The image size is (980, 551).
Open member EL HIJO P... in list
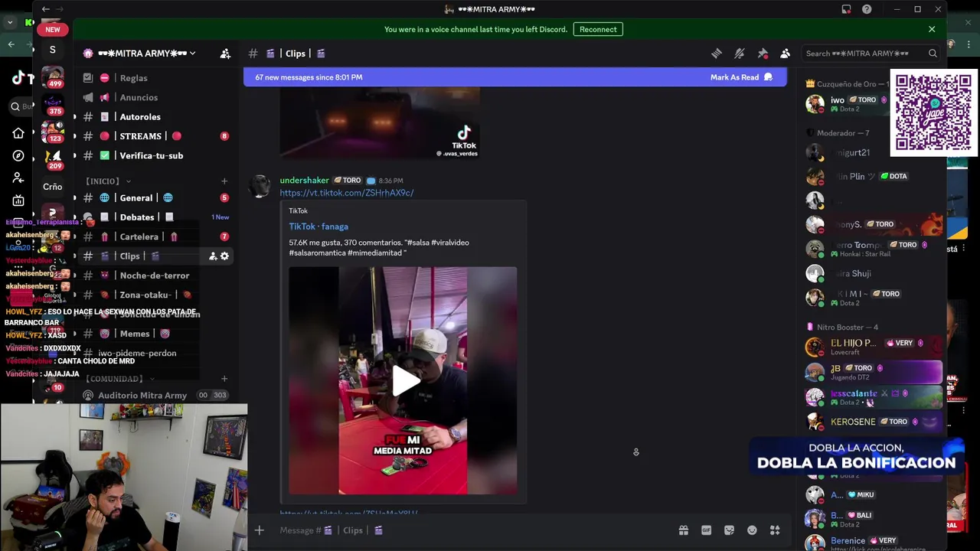click(873, 347)
